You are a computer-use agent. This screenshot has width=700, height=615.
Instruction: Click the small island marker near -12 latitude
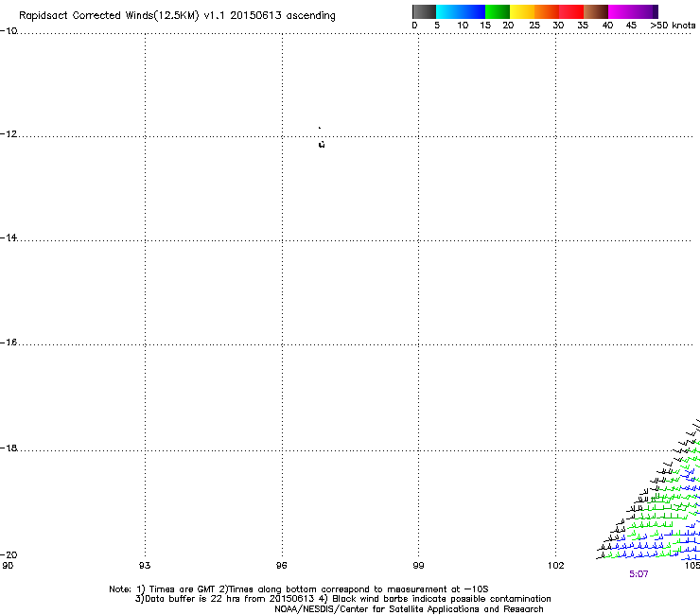click(322, 144)
